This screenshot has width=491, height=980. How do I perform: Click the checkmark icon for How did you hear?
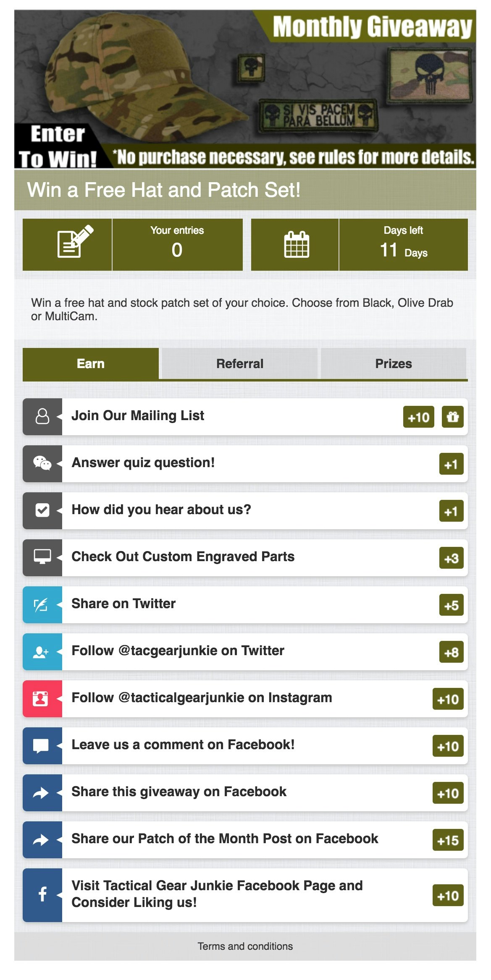[x=42, y=510]
